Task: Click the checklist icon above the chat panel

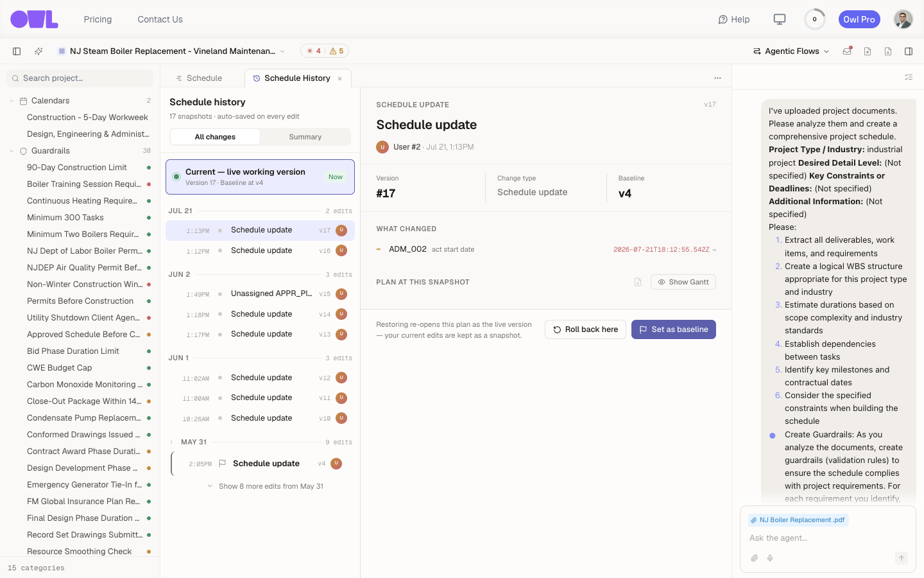Action: 909,77
